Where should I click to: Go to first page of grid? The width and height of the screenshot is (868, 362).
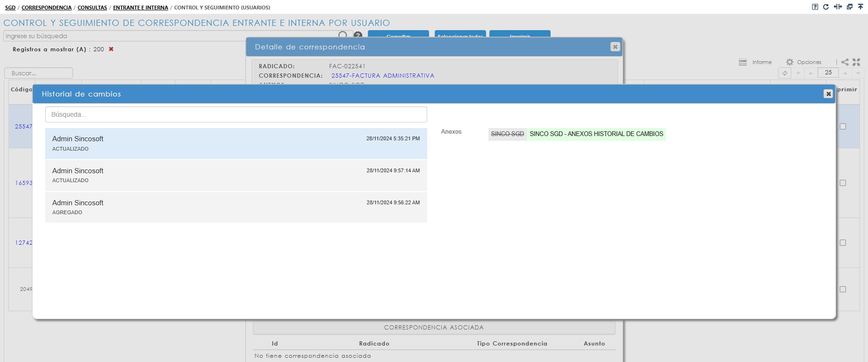798,73
